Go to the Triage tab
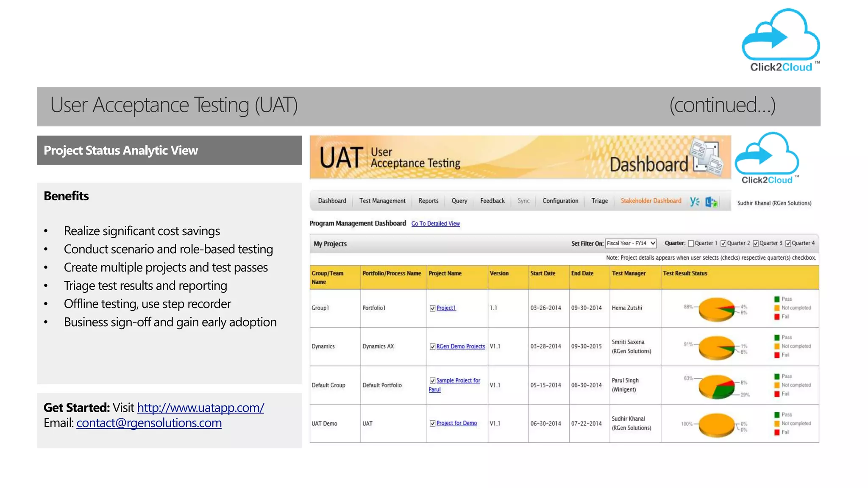The image size is (868, 488). (x=600, y=201)
